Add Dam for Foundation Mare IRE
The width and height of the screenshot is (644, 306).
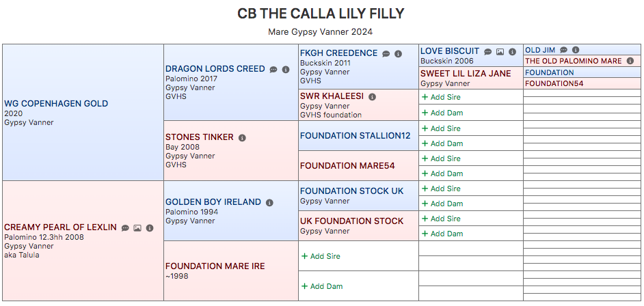[322, 286]
